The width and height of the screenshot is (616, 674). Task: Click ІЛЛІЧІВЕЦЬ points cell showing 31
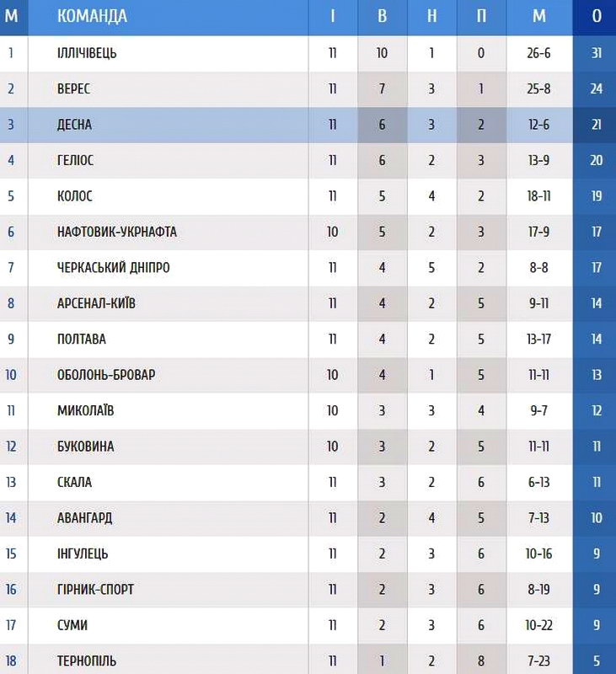[597, 53]
